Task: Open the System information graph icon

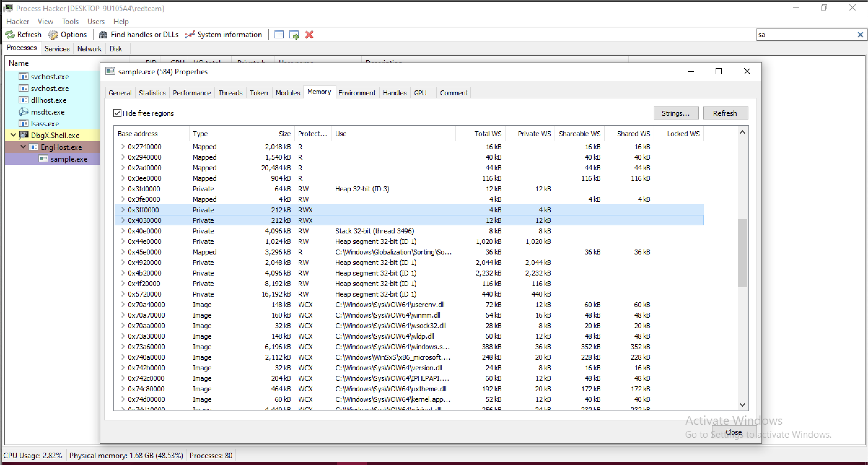Action: click(190, 35)
